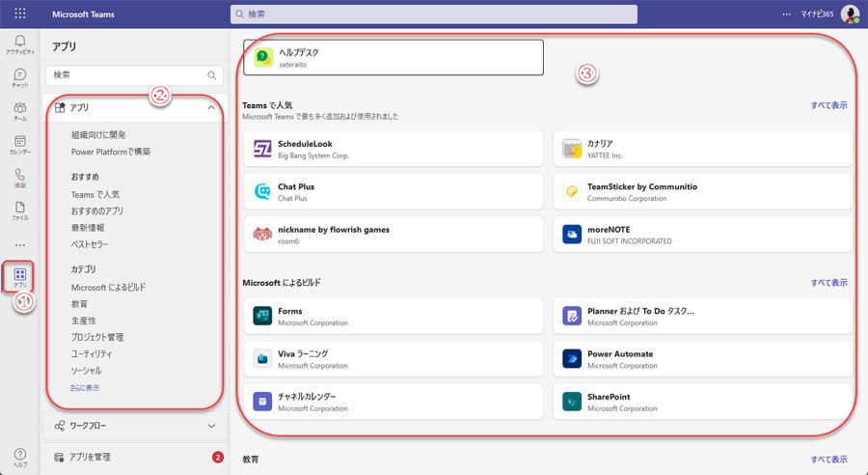Open the Power Automate app
868x475 pixels.
click(x=702, y=358)
